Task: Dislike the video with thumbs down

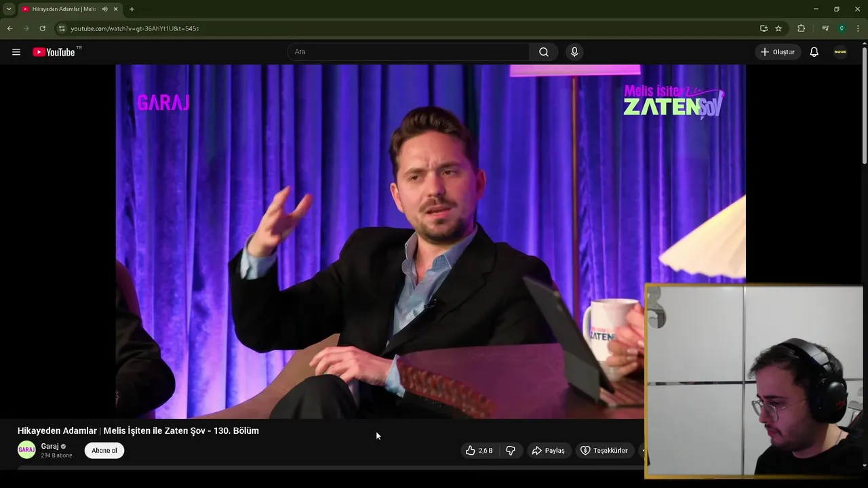Action: point(511,451)
